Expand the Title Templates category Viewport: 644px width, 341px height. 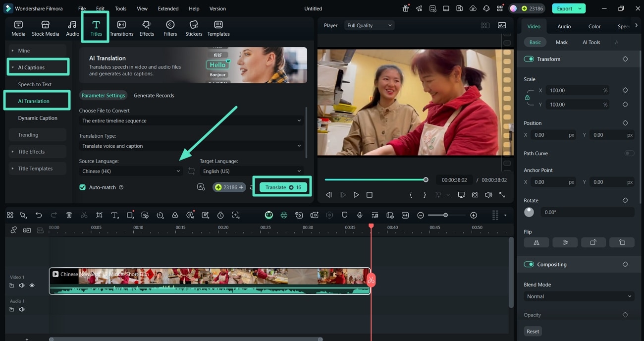[x=37, y=169]
